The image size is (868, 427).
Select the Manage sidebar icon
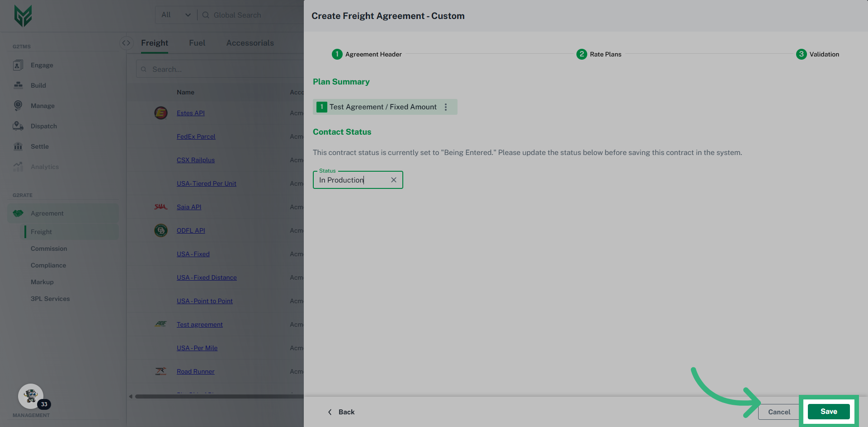pyautogui.click(x=18, y=106)
